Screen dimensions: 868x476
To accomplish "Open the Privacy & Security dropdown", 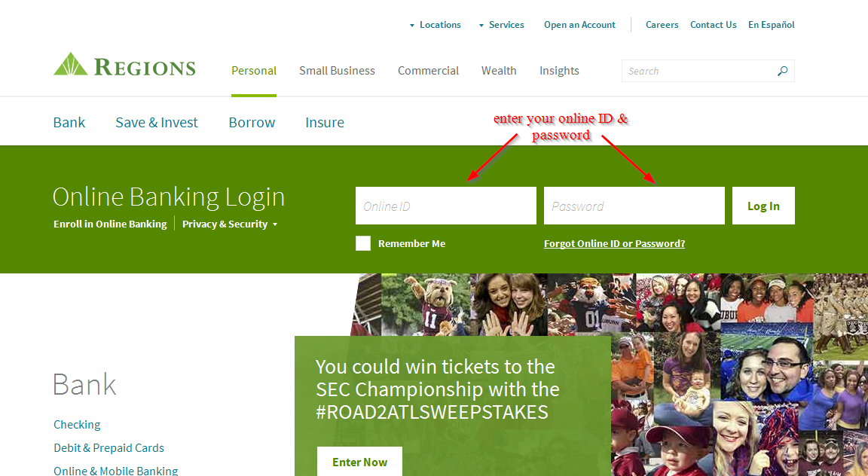I will coord(230,224).
